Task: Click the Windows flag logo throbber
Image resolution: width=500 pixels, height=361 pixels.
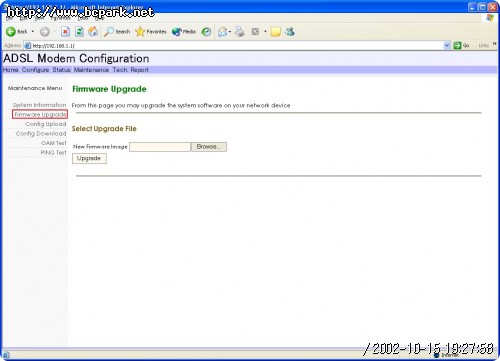Action: click(x=489, y=18)
